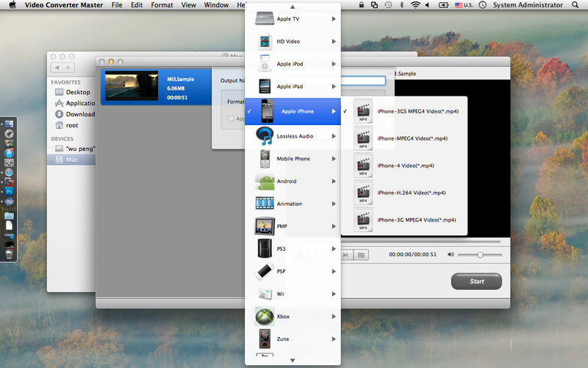Open the Edit menu
Image resolution: width=588 pixels, height=368 pixels.
[137, 5]
